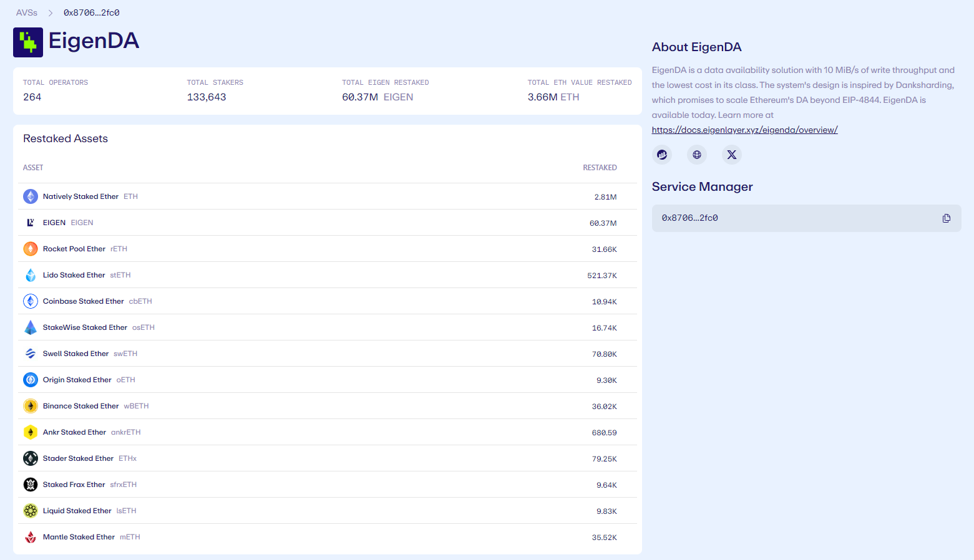
Task: Select the EIGEN asset row
Action: point(327,223)
